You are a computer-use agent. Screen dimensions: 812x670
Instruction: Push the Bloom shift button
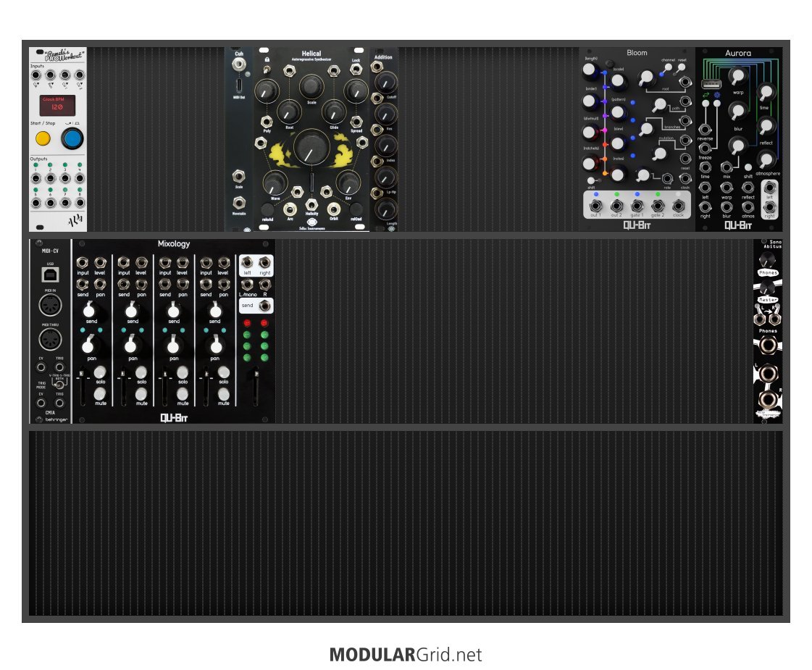pos(591,180)
